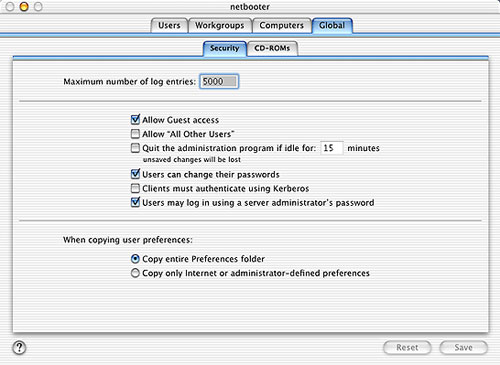Minimize the netbooter window
This screenshot has width=500, height=365.
tap(24, 6)
